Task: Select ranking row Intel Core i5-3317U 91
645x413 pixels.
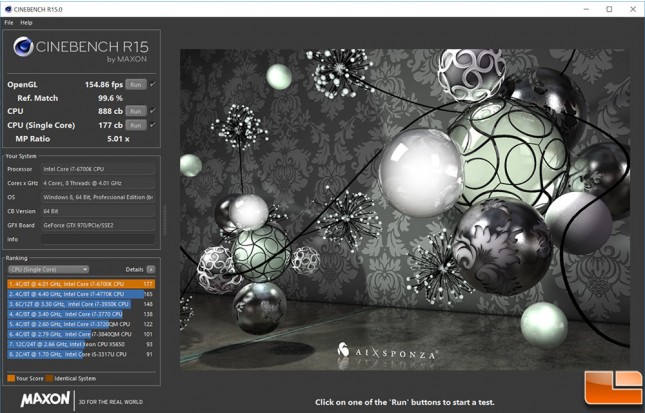Action: [x=81, y=354]
